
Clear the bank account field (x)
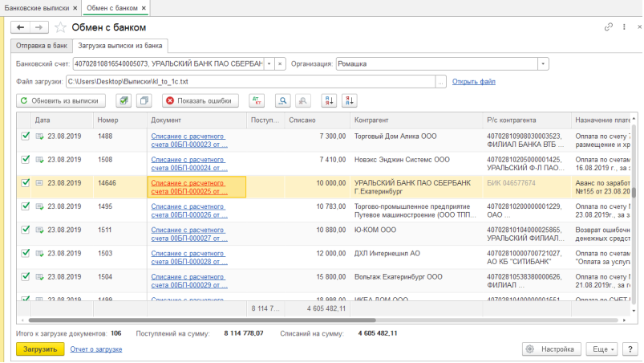pos(280,63)
